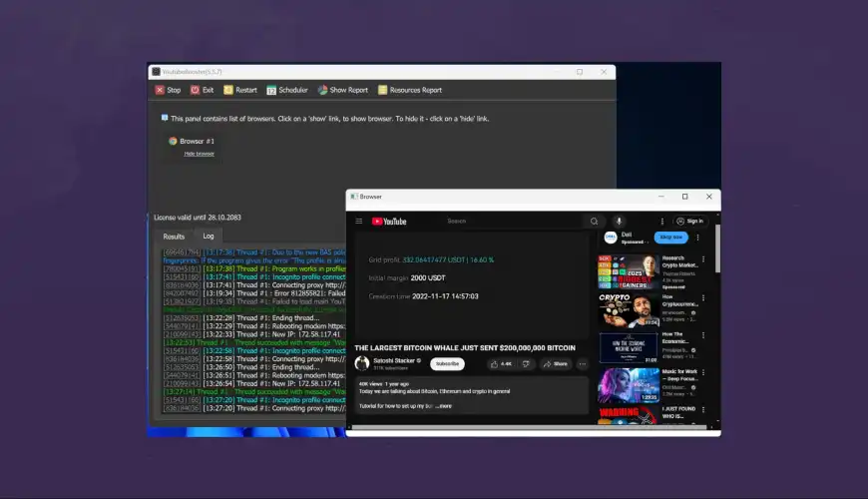This screenshot has height=499, width=868.
Task: Like the video with 4.4K likes
Action: tap(501, 364)
